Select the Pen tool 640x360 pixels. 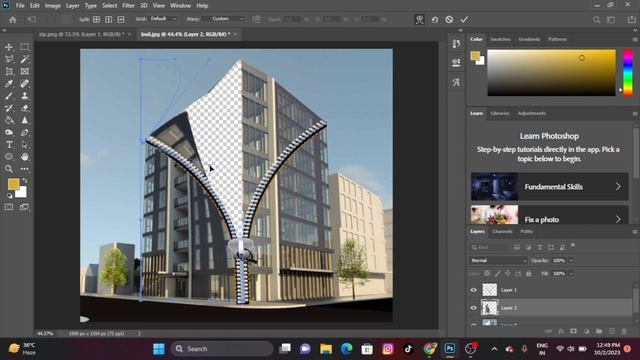point(24,133)
